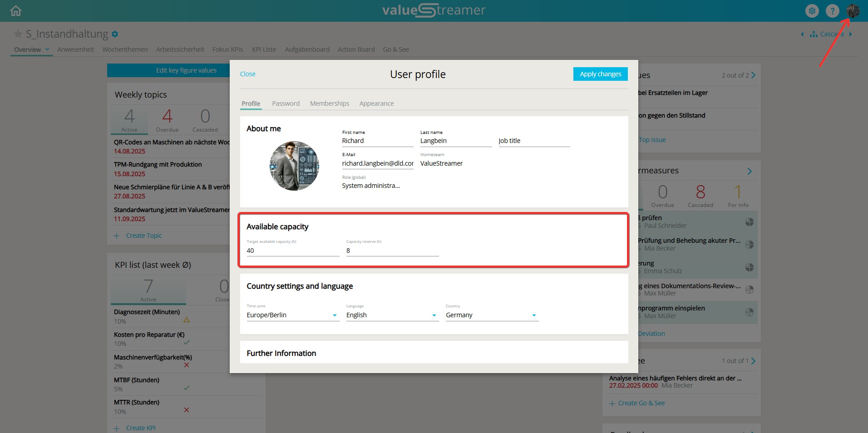This screenshot has width=868, height=433.
Task: Switch to the Appearance tab
Action: pos(376,103)
